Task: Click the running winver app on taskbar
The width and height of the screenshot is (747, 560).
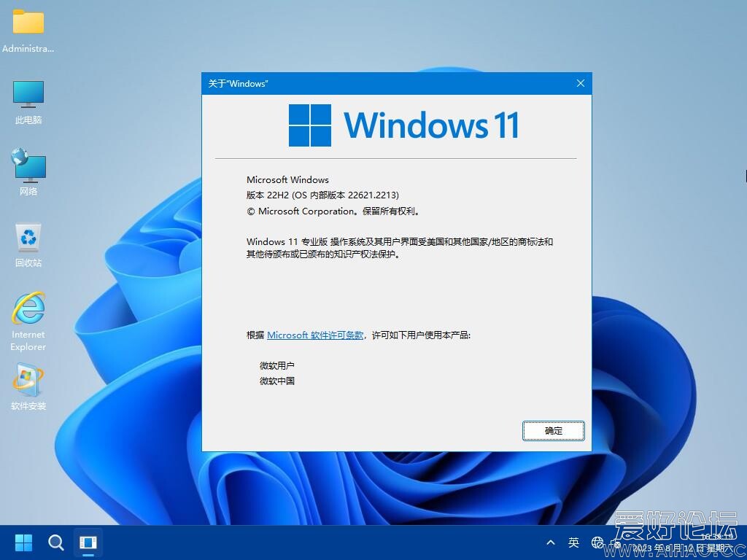Action: 88,542
